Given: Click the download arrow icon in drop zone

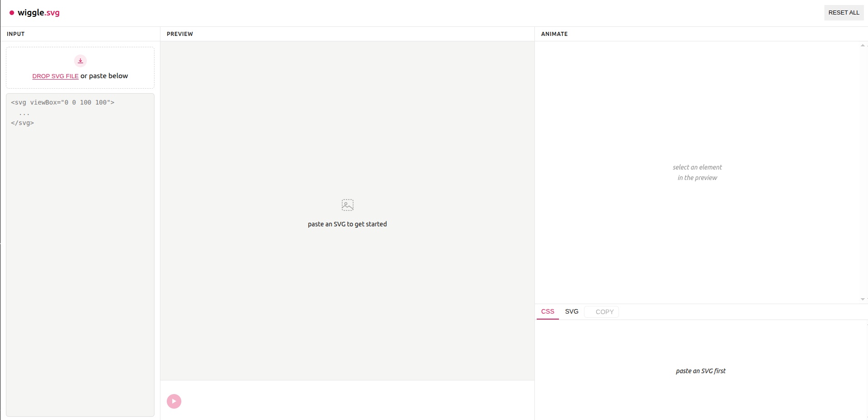Looking at the screenshot, I should (x=80, y=60).
